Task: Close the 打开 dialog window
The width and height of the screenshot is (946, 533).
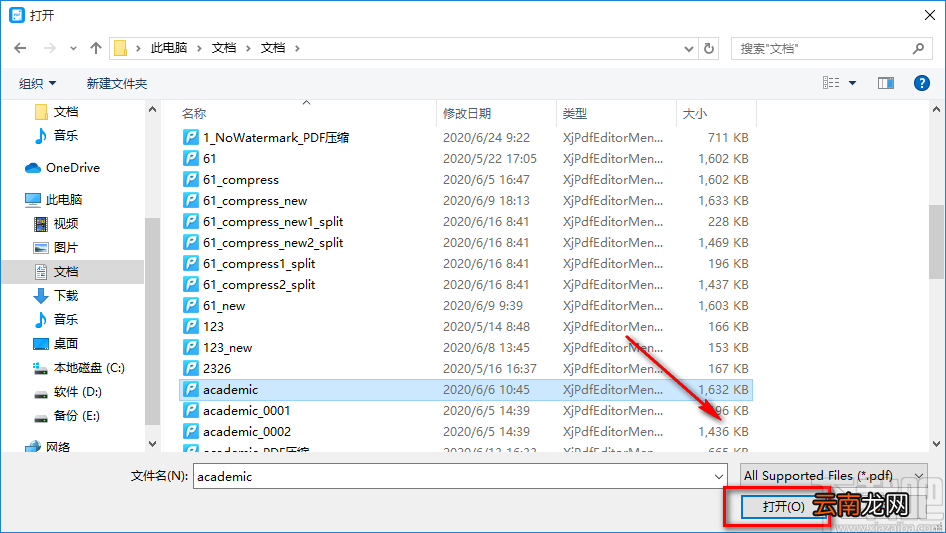Action: coord(930,15)
